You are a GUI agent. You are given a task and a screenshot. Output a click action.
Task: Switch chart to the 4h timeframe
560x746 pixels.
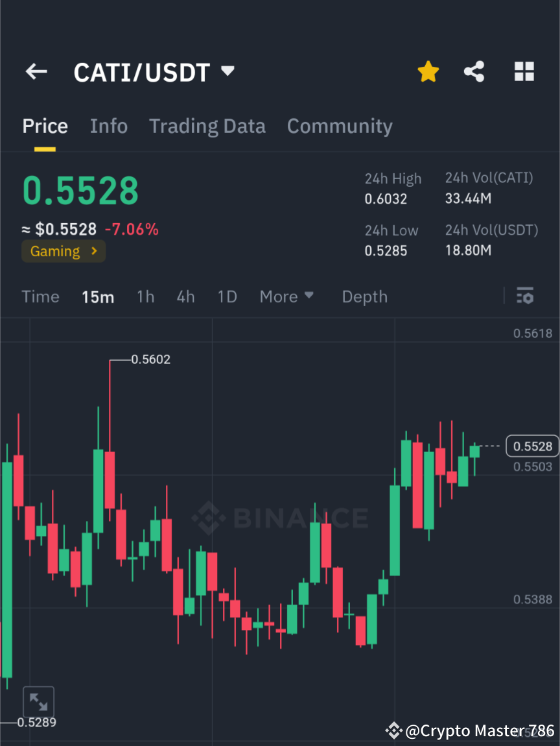(x=185, y=296)
